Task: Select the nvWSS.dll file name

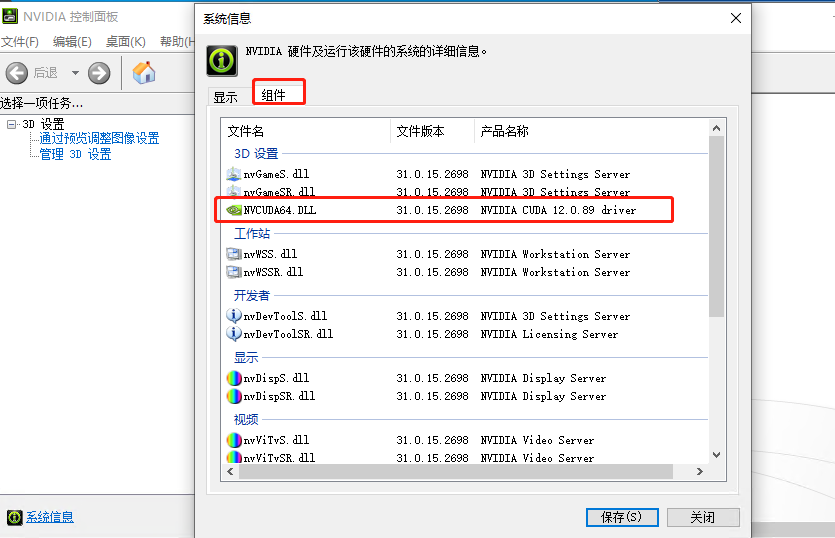Action: [x=270, y=254]
